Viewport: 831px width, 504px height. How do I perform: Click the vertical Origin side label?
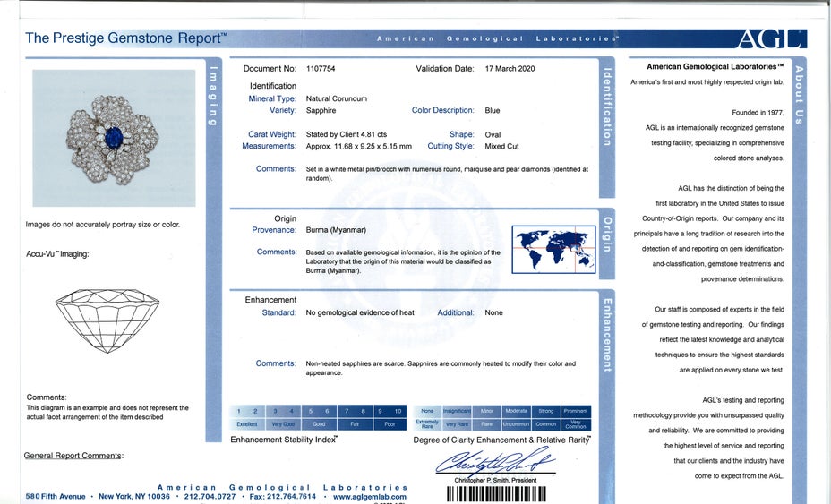(x=607, y=235)
